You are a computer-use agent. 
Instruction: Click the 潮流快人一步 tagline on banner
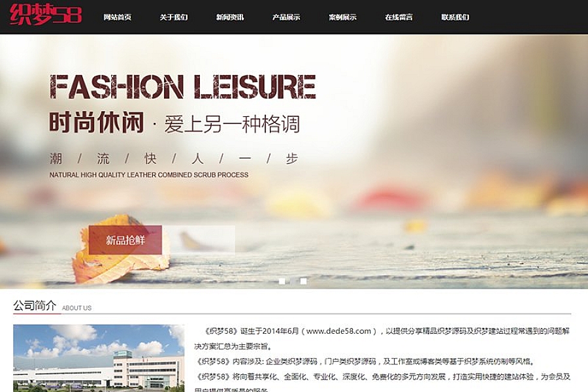coord(174,159)
